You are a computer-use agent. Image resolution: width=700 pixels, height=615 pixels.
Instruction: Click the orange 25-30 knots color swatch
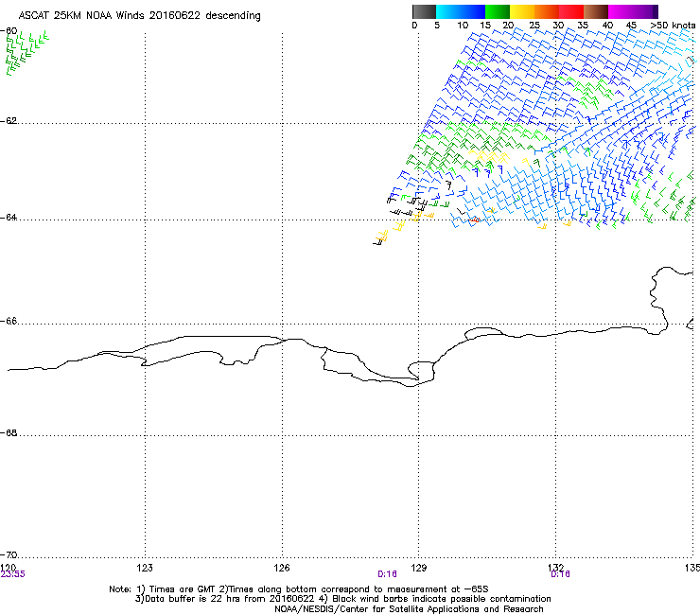click(x=547, y=11)
